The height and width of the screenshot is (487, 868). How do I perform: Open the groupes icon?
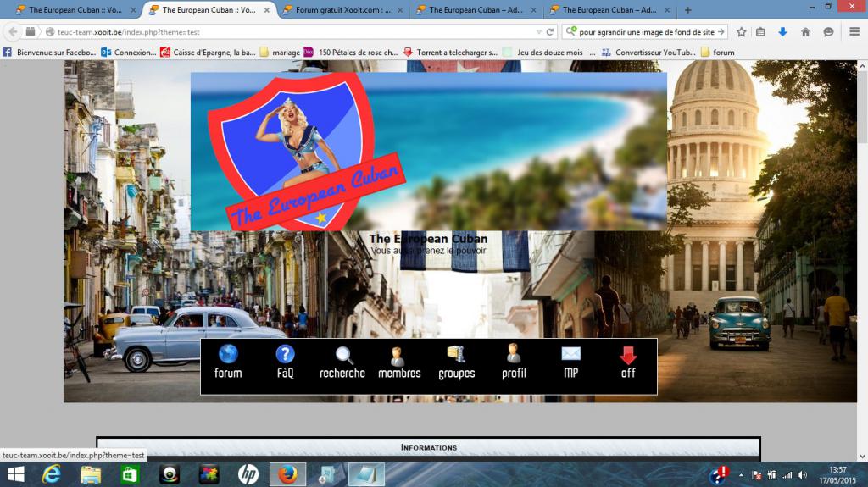[456, 354]
